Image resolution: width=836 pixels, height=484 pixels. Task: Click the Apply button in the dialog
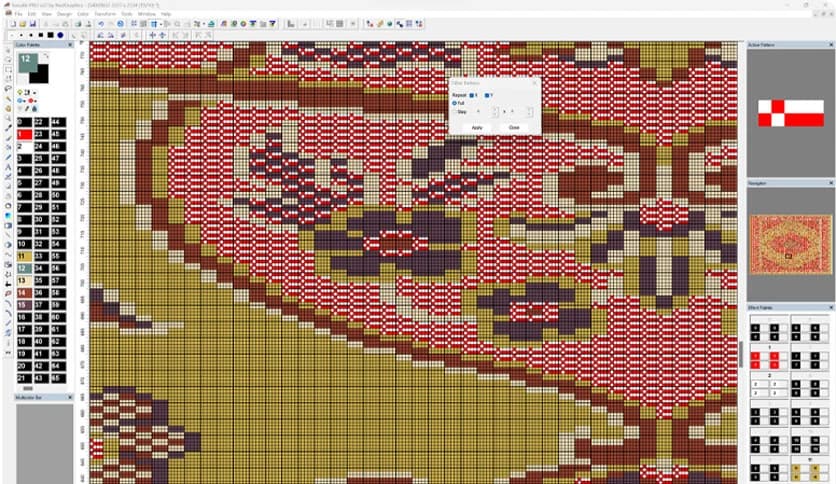(x=477, y=127)
